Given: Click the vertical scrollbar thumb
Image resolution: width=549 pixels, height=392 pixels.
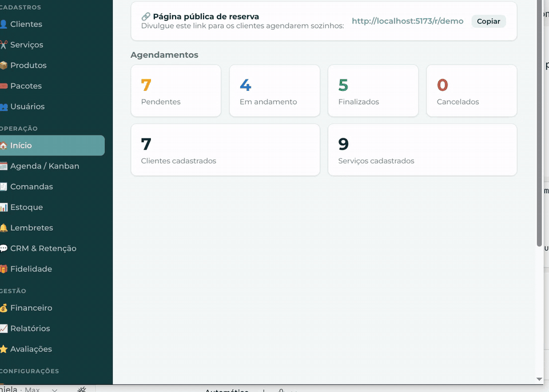Looking at the screenshot, I should point(539,123).
